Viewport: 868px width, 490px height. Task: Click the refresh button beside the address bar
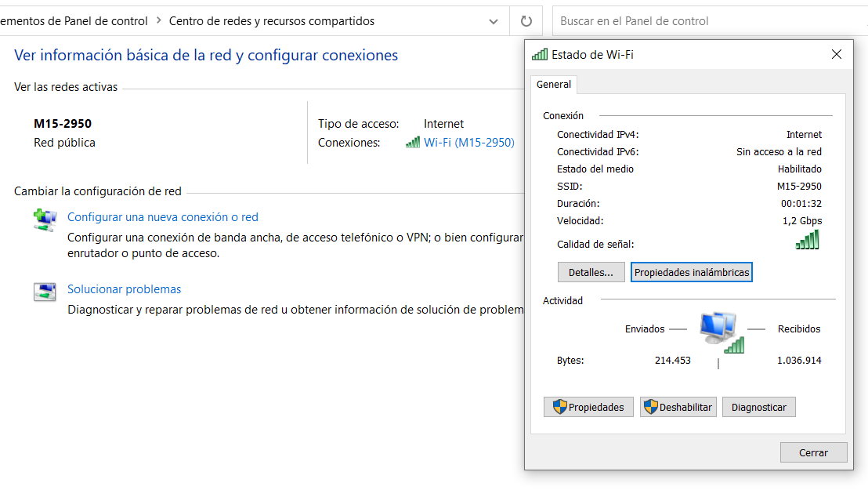coord(526,21)
